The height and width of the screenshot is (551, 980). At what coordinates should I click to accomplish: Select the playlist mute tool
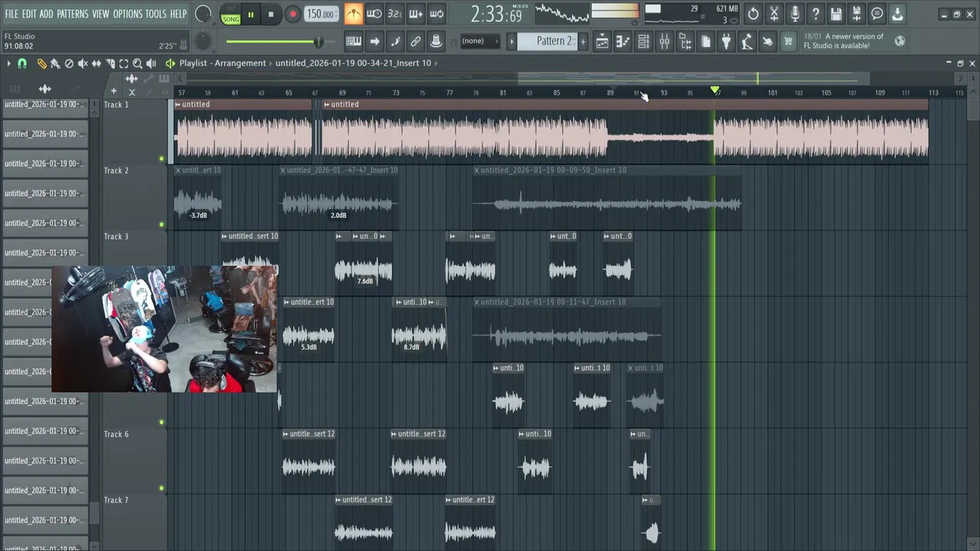tap(83, 64)
